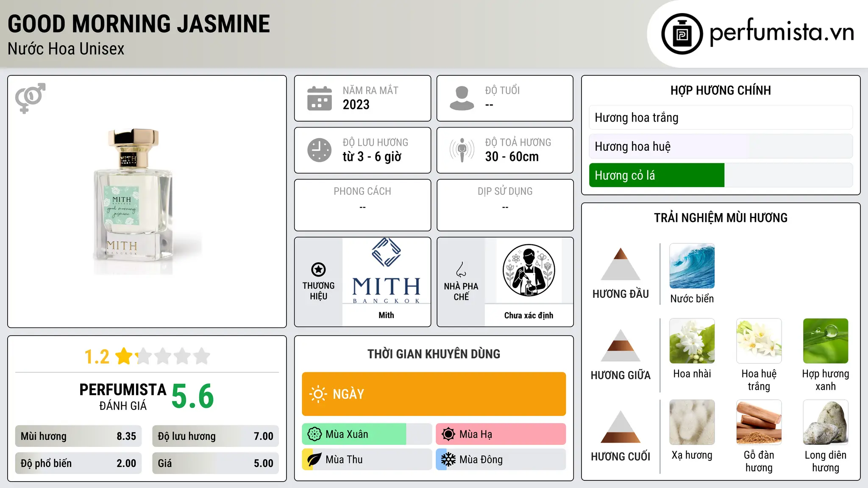Open the Xạ hương note image
The width and height of the screenshot is (868, 488).
[692, 422]
